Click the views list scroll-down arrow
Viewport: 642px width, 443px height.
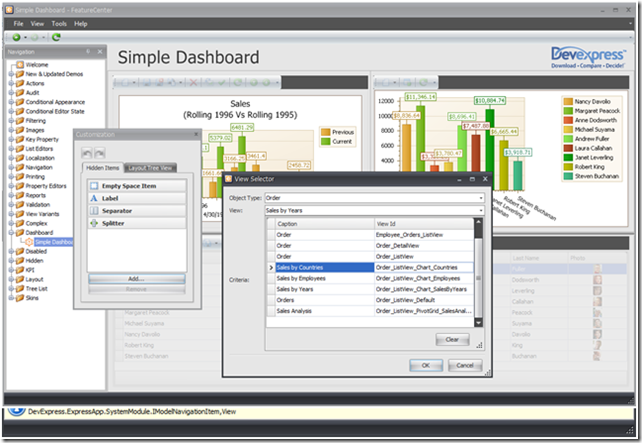pos(478,323)
